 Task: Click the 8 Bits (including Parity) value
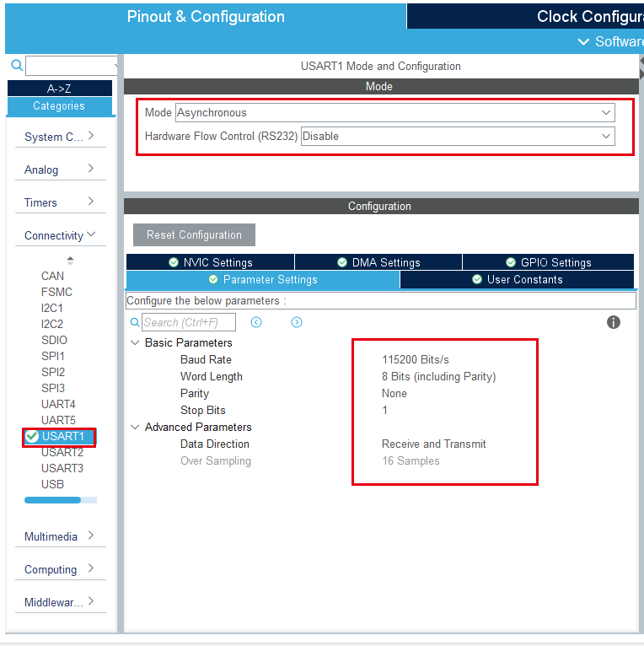point(438,377)
